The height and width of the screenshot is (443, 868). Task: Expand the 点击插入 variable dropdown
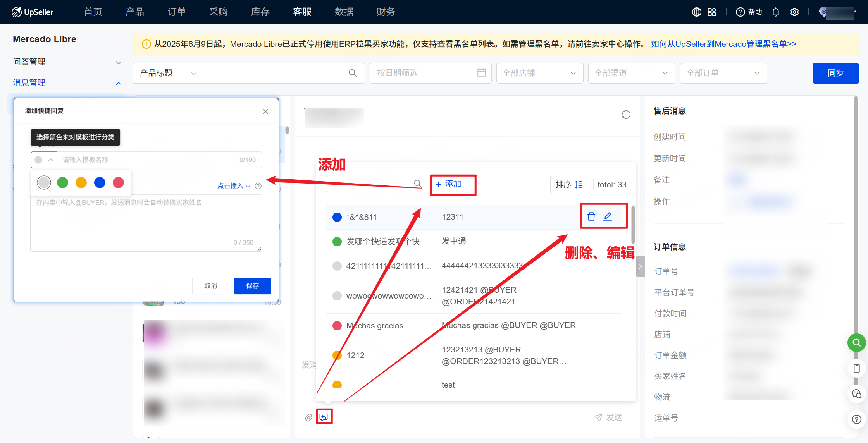(x=234, y=186)
